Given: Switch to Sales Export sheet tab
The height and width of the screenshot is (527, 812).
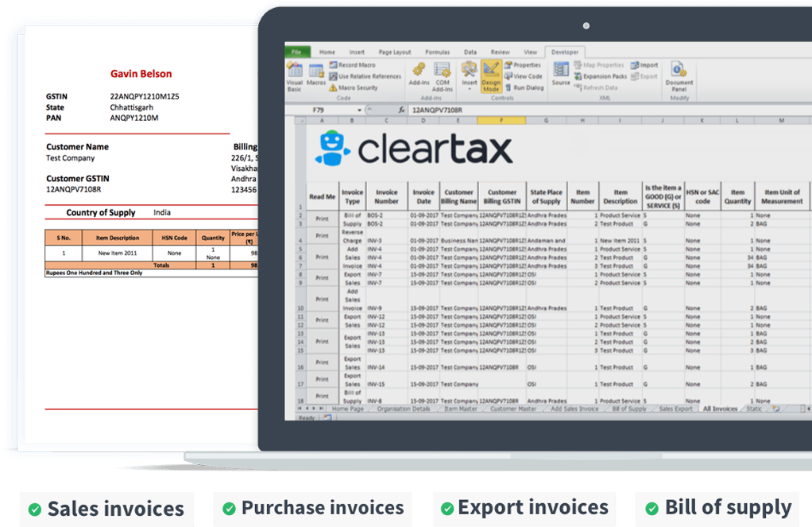Looking at the screenshot, I should 676,409.
